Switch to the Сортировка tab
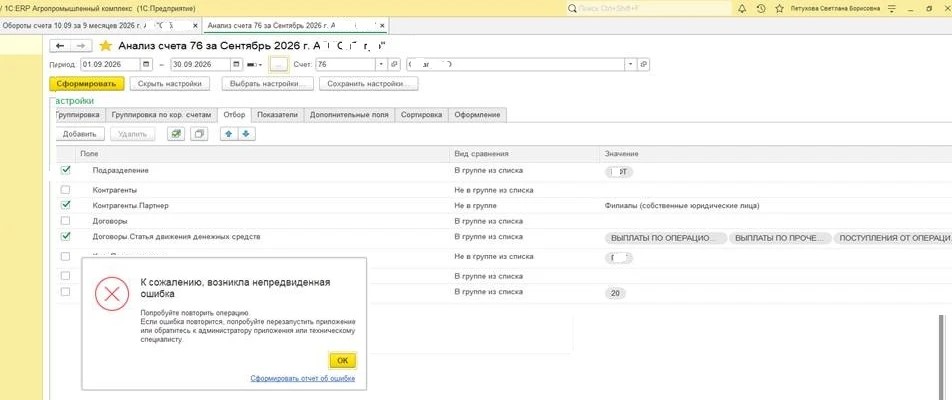Screen dimensions: 952x400 tap(421, 115)
